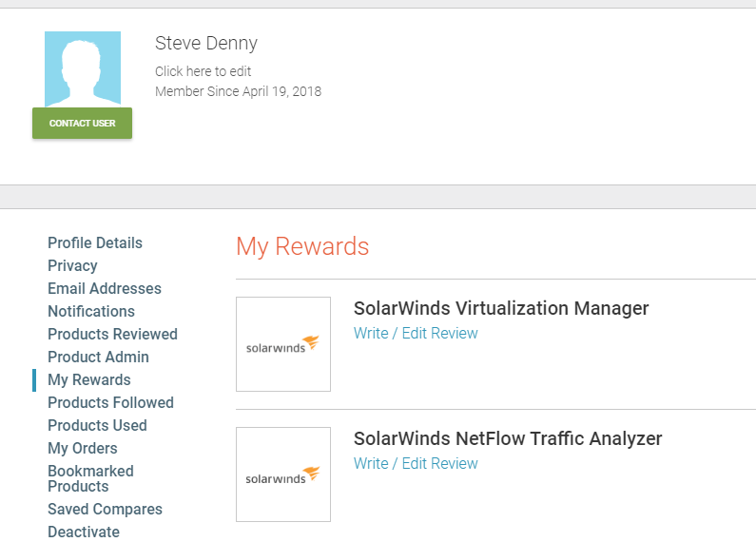Open Products Used section
The image size is (756, 542).
pos(97,426)
